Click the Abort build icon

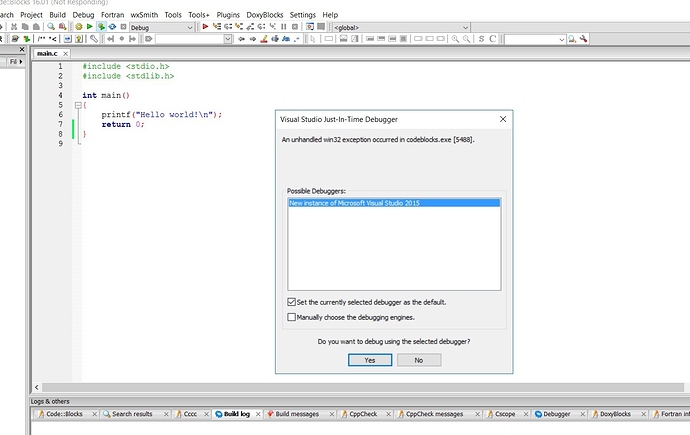click(x=123, y=27)
